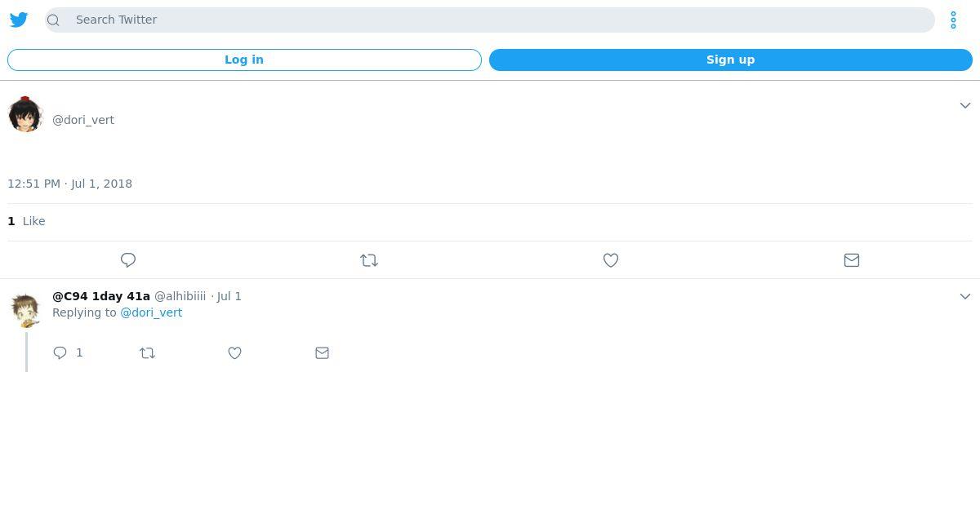This screenshot has height=514, width=980.
Task: Open the 12:51 PM Jul 1, 2018 timestamp
Action: [x=69, y=184]
